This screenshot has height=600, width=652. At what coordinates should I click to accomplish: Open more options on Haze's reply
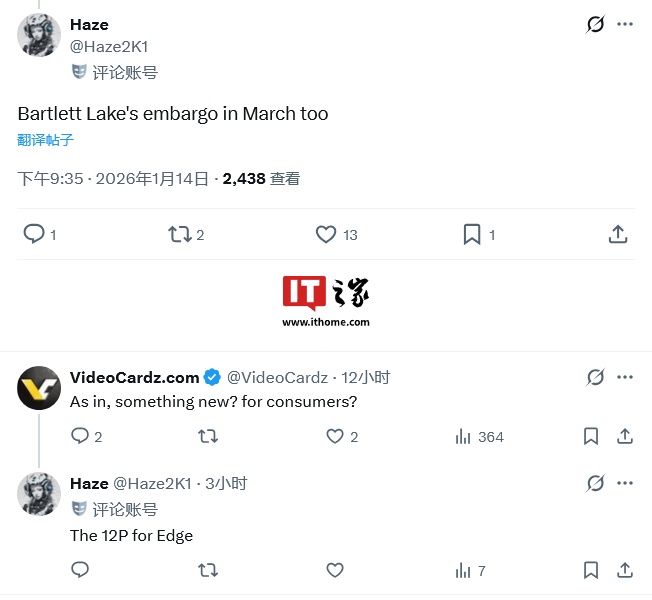click(x=625, y=483)
